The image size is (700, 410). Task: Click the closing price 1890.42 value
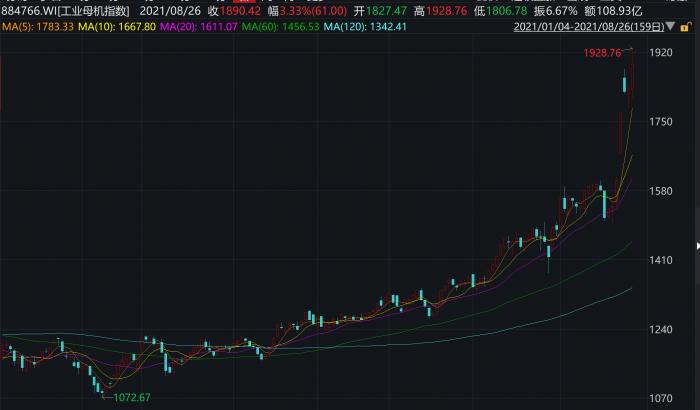point(241,10)
